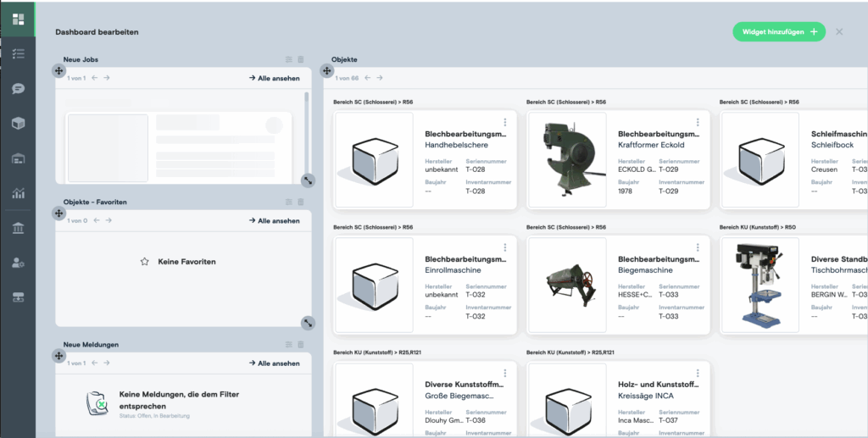Click the resize handle of Neue Jobs widget
This screenshot has width=868, height=438.
point(308,180)
